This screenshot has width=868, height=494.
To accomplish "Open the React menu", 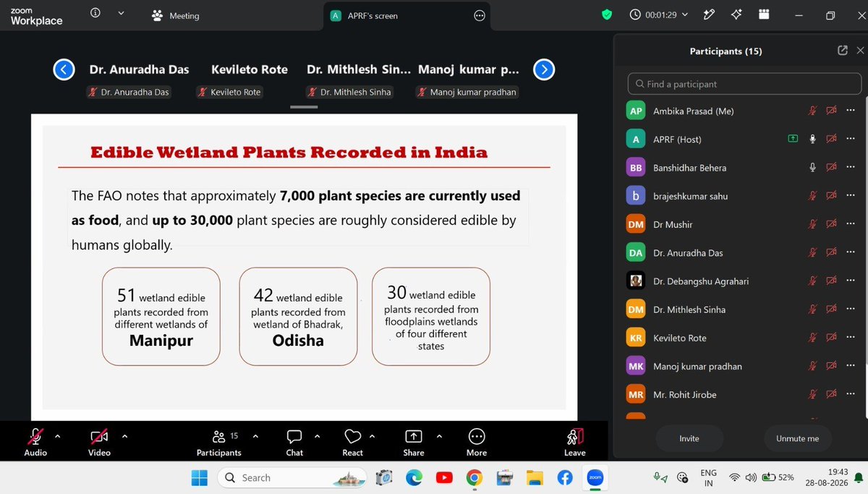I will point(352,442).
